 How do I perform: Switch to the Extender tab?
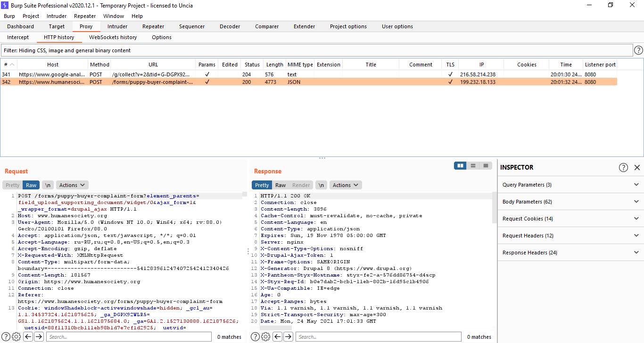click(x=305, y=26)
